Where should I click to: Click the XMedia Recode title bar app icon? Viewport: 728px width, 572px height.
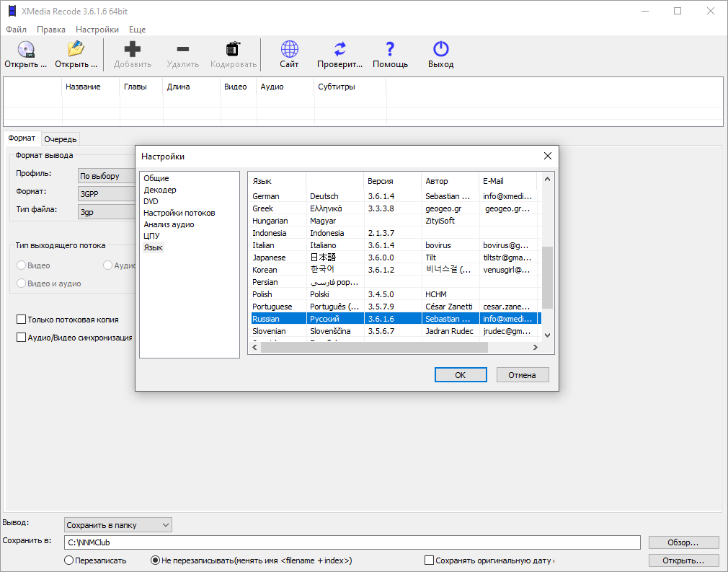coord(12,11)
